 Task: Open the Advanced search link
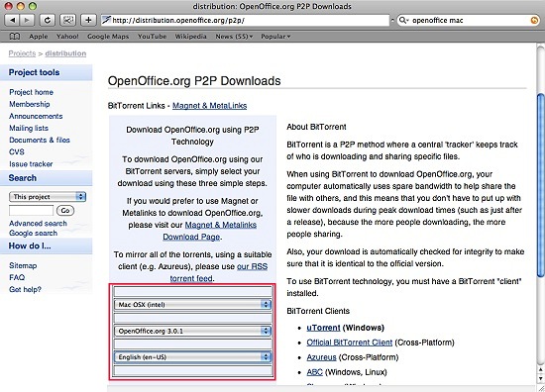[38, 224]
